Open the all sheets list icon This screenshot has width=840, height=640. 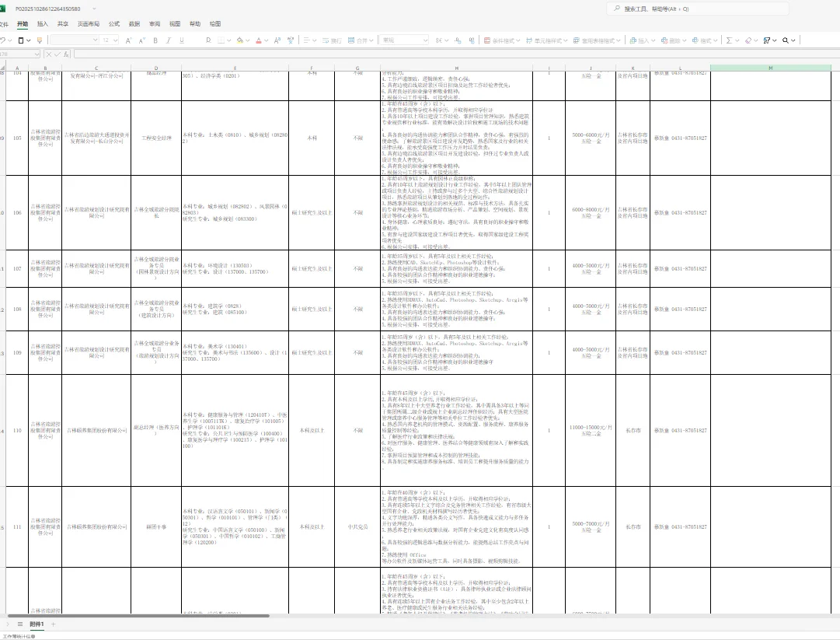point(20,624)
